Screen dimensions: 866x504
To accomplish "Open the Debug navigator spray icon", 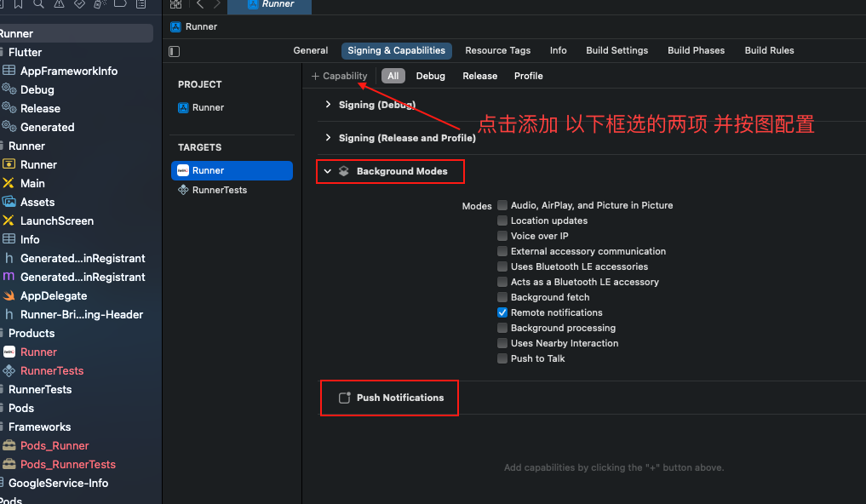I will point(100,4).
